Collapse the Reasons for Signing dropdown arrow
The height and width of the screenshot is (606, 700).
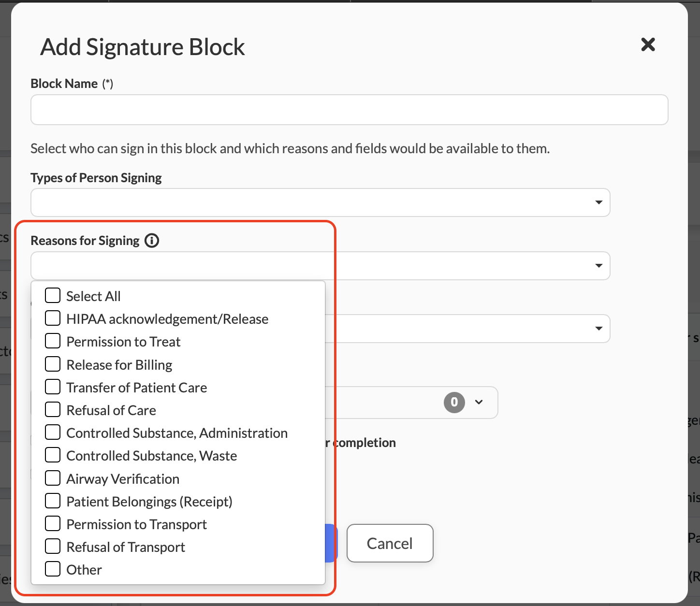(598, 266)
